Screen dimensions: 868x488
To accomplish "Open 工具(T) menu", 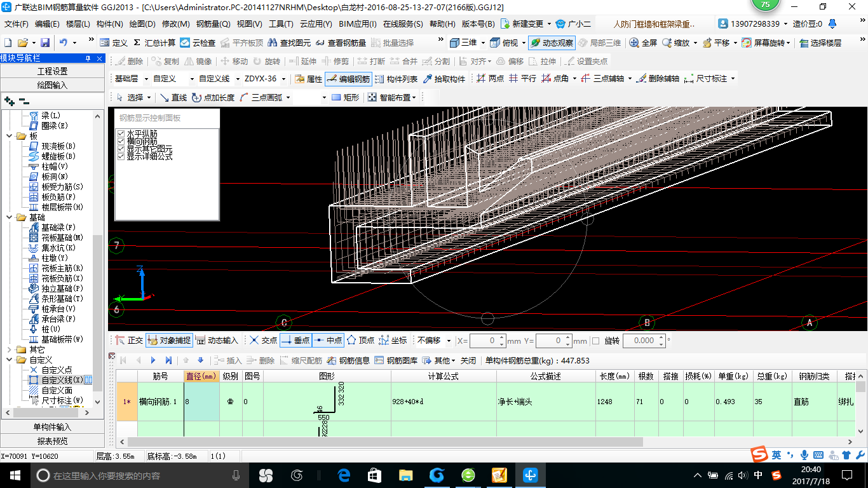I will click(281, 24).
